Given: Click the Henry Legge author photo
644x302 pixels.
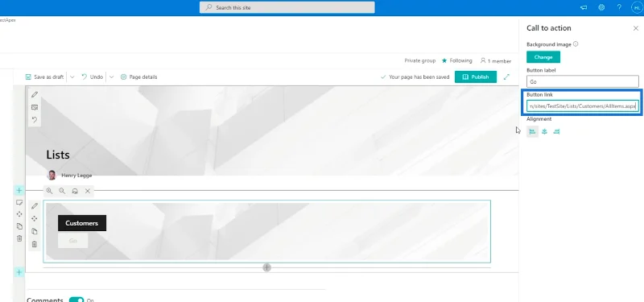Looking at the screenshot, I should (x=52, y=175).
